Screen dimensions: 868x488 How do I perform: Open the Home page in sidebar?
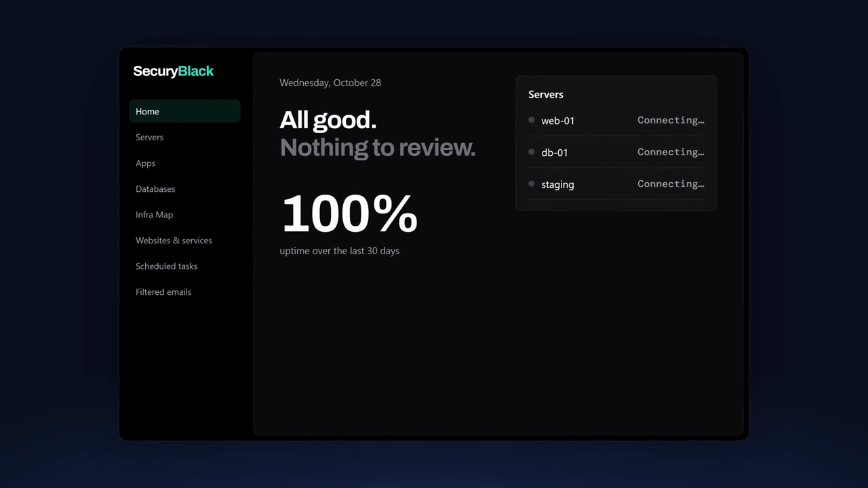point(184,111)
